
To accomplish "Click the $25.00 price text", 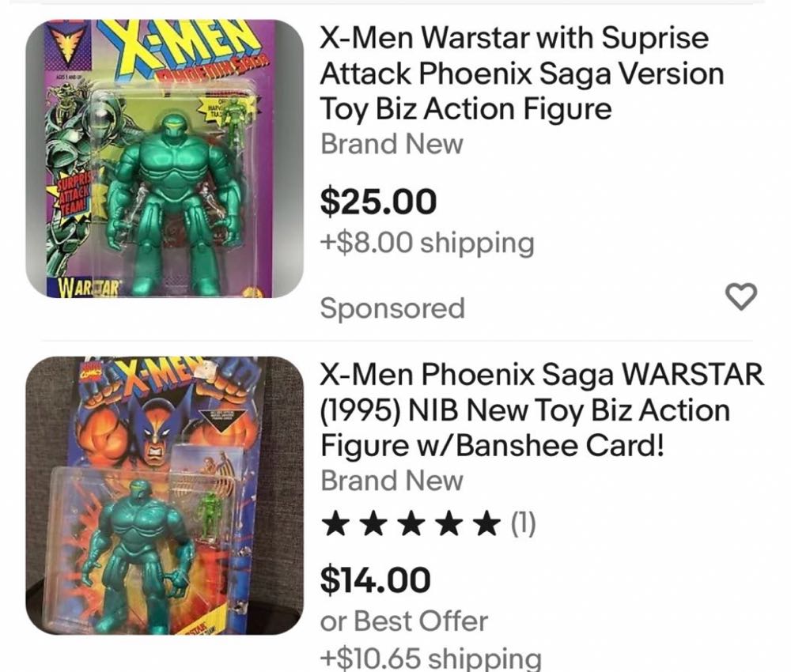I will [377, 202].
